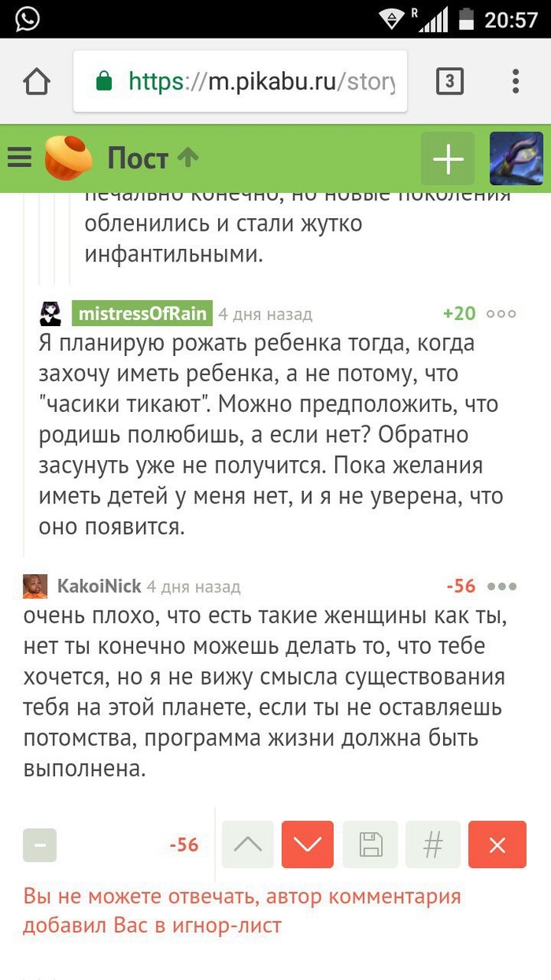
Task: Click KakoiNick's small avatar picture
Action: tap(35, 587)
